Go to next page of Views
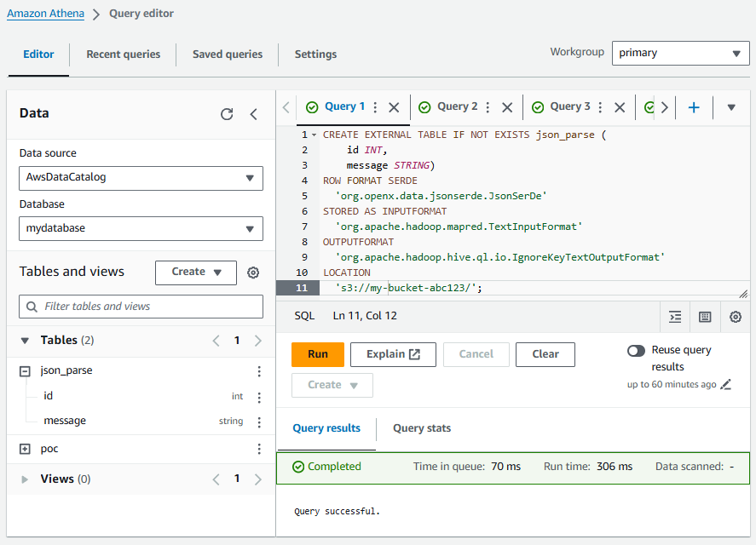This screenshot has height=545, width=756. tap(258, 479)
